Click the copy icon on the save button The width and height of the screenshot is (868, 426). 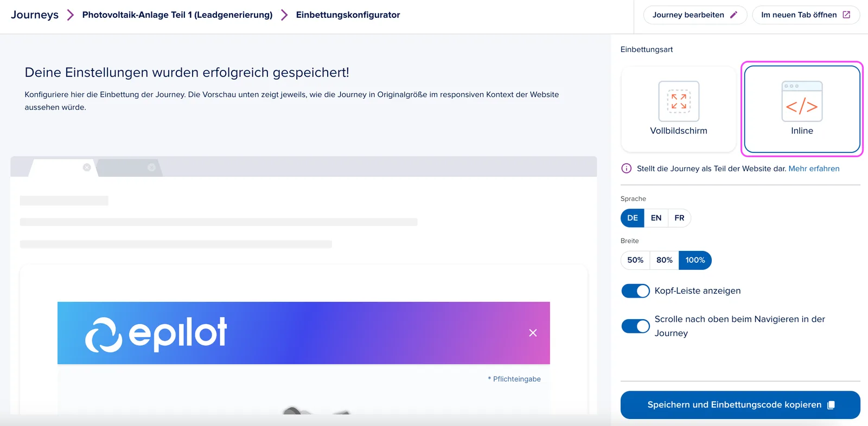[x=831, y=405]
